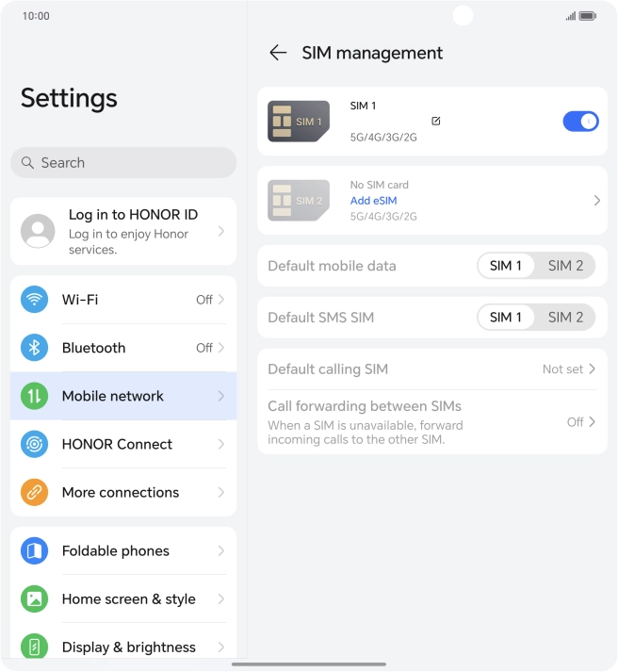The image size is (618, 672).
Task: Tap the green Mobile network icon
Action: pyautogui.click(x=34, y=396)
